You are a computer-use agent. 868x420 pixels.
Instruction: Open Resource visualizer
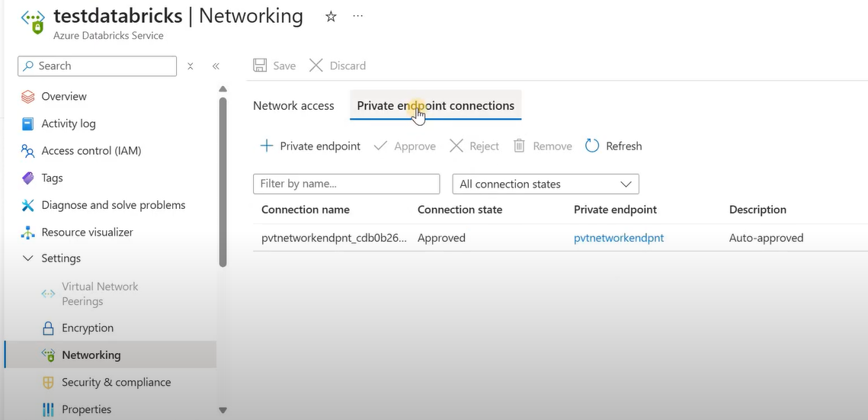[87, 232]
